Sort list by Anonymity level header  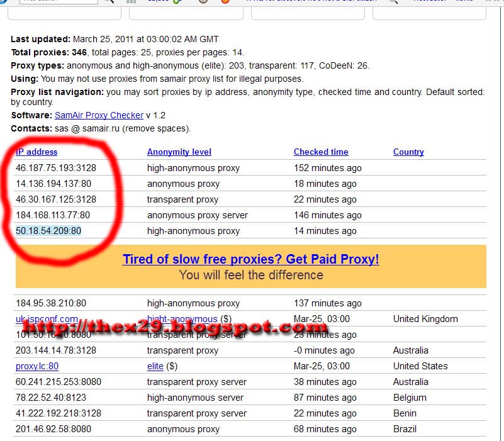[x=179, y=152]
